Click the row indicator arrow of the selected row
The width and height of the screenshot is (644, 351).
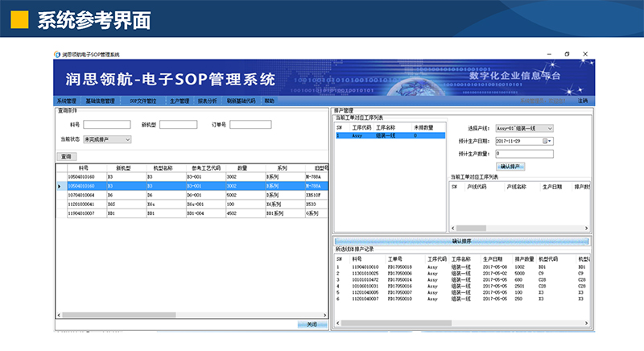coord(59,185)
